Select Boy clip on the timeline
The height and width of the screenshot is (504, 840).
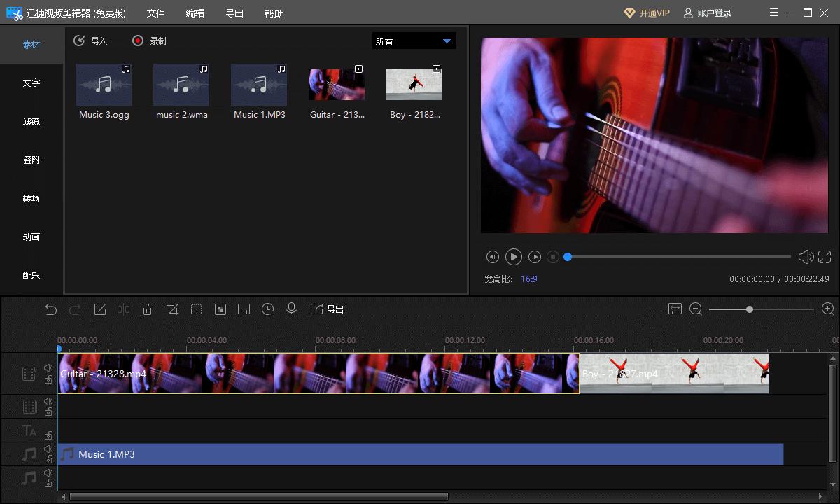pos(674,374)
